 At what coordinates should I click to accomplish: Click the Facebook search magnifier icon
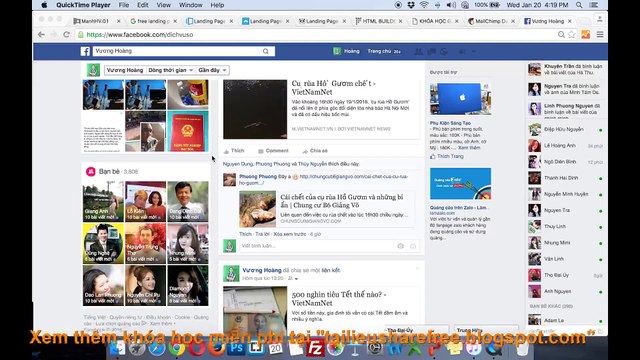[266, 51]
